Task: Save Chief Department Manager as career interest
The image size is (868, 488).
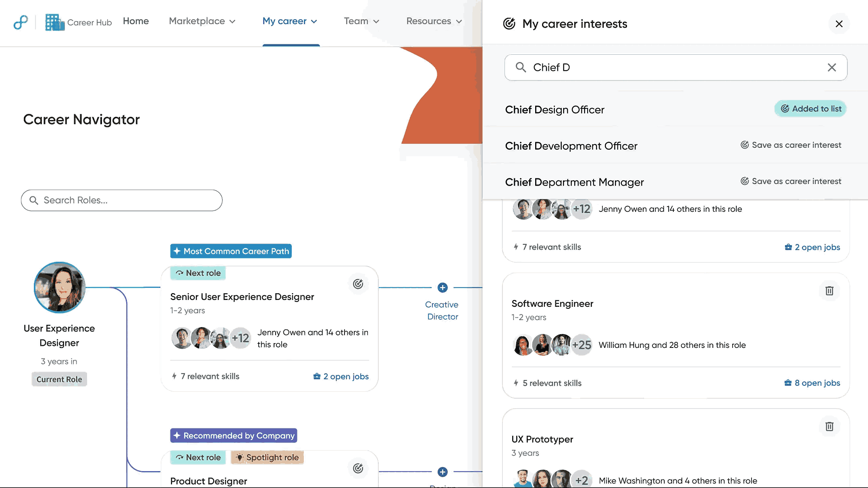Action: (791, 181)
